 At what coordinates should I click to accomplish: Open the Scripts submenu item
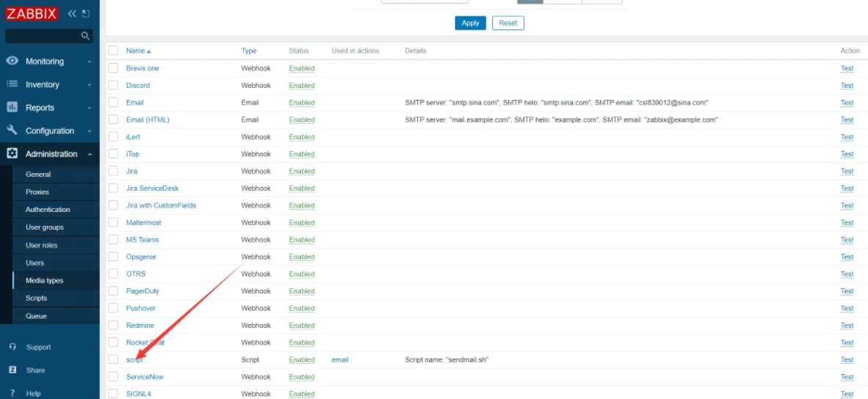tap(37, 298)
